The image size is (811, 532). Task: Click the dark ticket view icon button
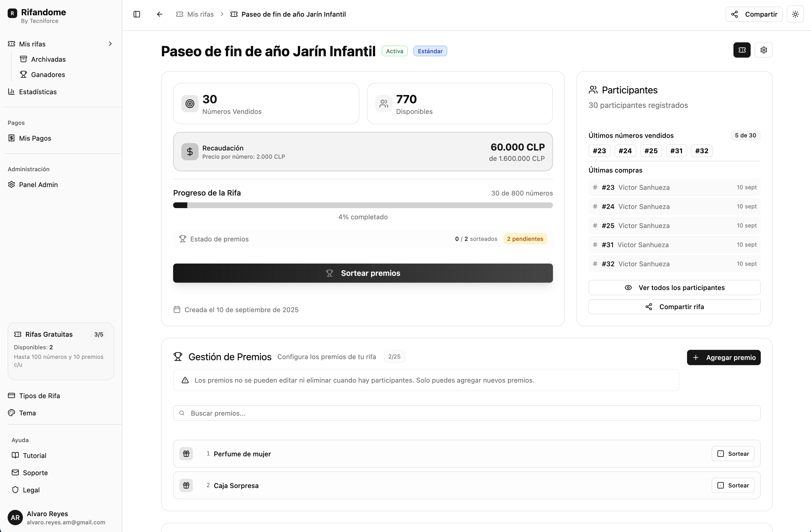pyautogui.click(x=742, y=50)
